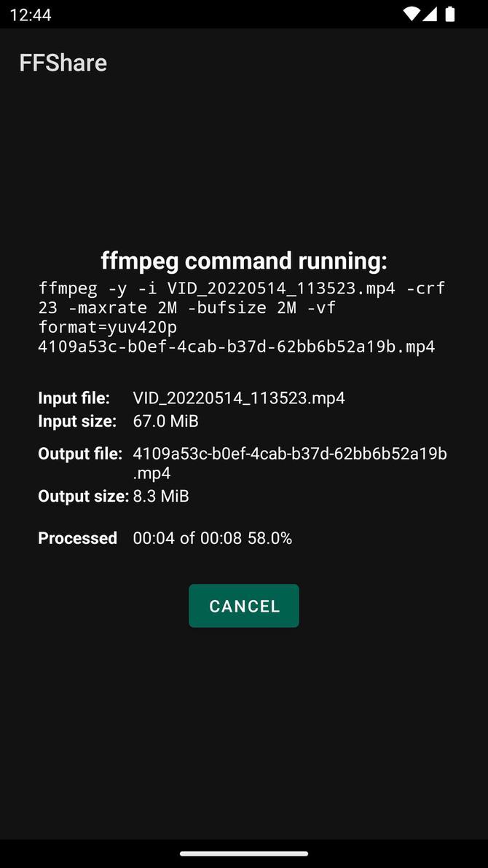Screen dimensions: 488x868
Task: Tap the ffmpeg command running heading
Action: pyautogui.click(x=244, y=261)
